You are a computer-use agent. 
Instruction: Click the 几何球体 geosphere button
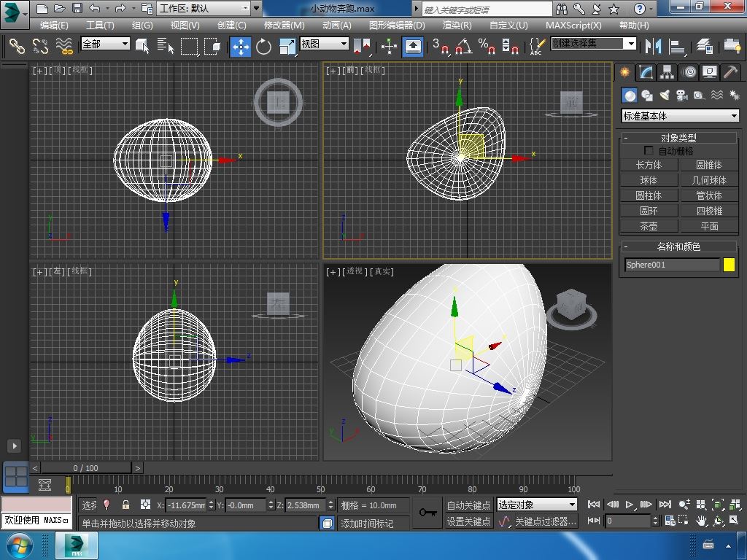point(709,180)
